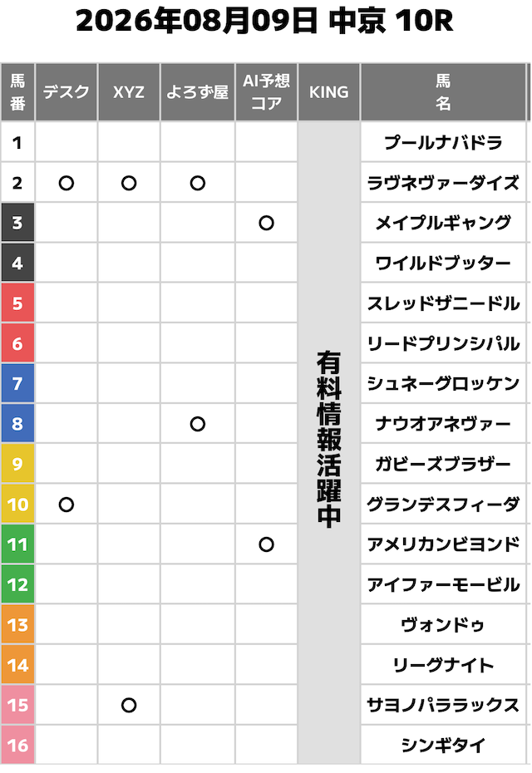Select the よろず屋 circle mark for horse 8
Image resolution: width=532 pixels, height=773 pixels.
click(197, 424)
